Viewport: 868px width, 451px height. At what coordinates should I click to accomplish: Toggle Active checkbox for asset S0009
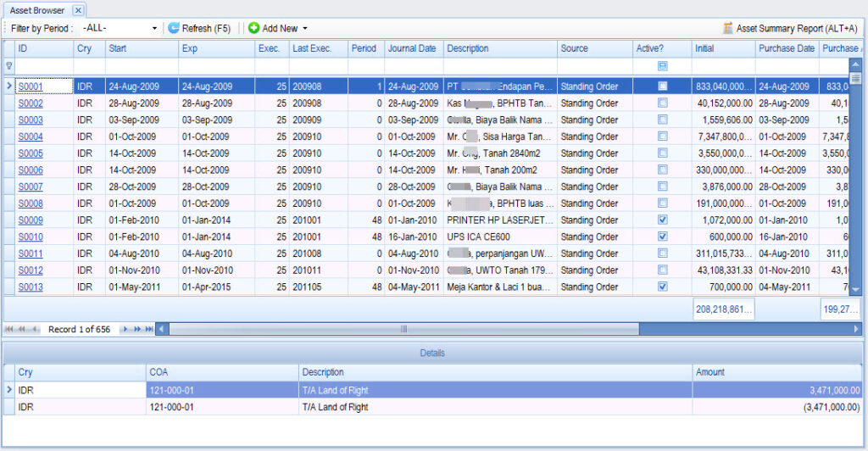pos(663,220)
